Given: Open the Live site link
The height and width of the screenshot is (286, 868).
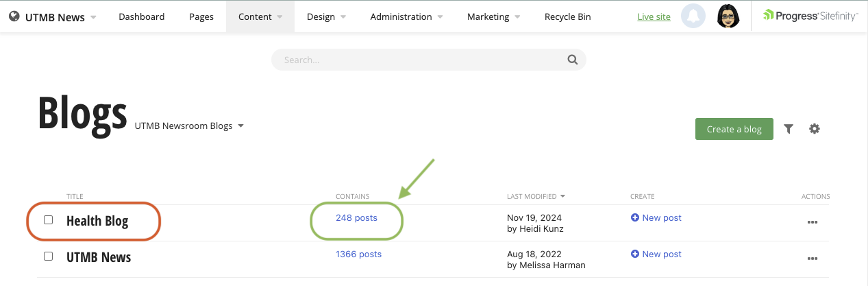Looking at the screenshot, I should pyautogui.click(x=654, y=17).
